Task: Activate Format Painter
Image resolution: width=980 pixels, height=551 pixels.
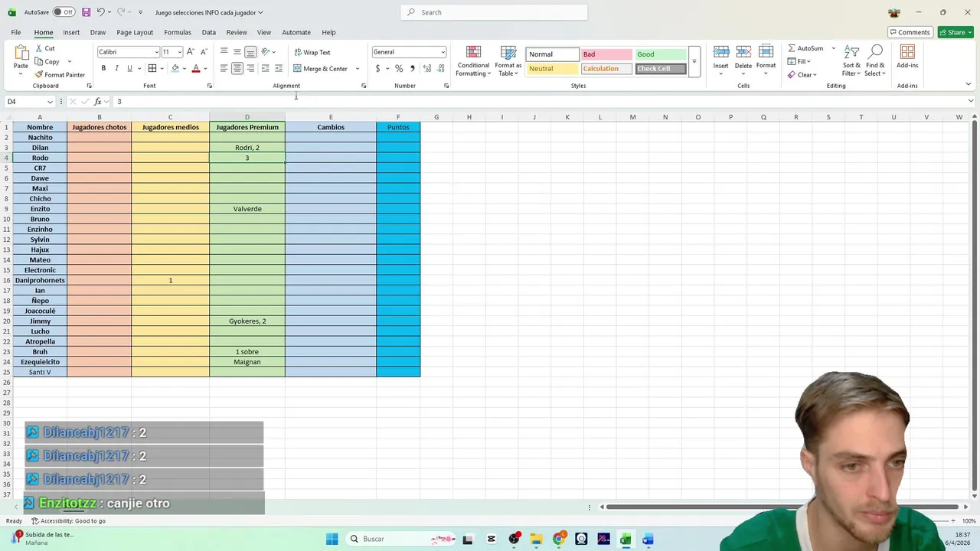Action: pyautogui.click(x=60, y=75)
